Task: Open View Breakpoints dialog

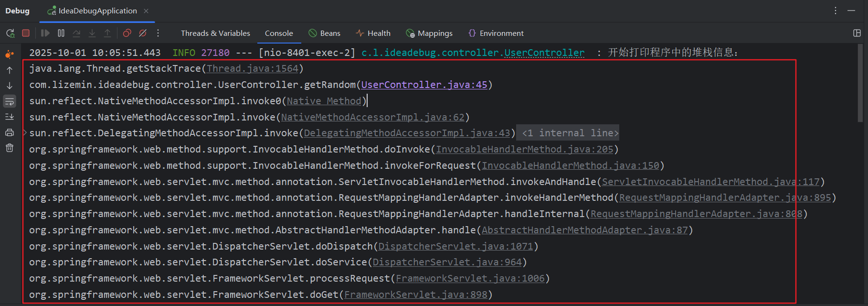Action: click(x=127, y=33)
